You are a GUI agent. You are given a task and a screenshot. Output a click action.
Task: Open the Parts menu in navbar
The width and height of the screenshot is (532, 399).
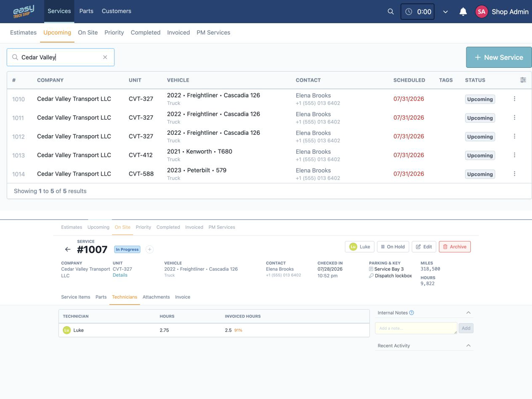tap(86, 11)
